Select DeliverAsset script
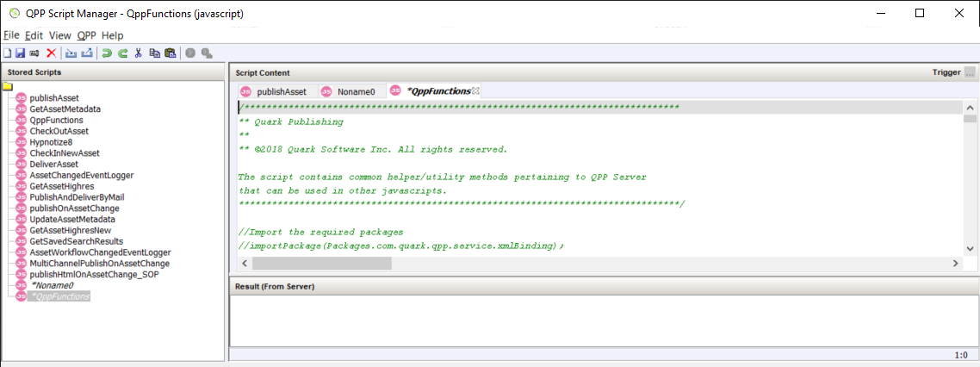 coord(53,164)
